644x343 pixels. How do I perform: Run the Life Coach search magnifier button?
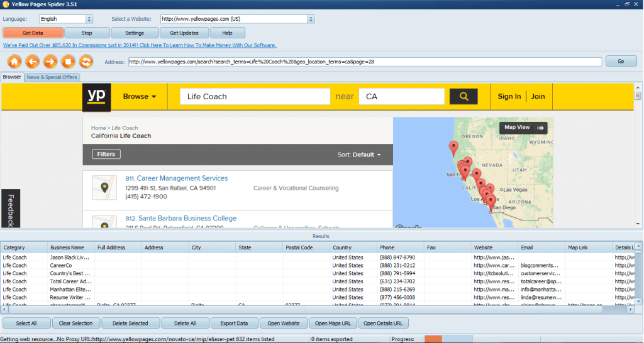464,96
